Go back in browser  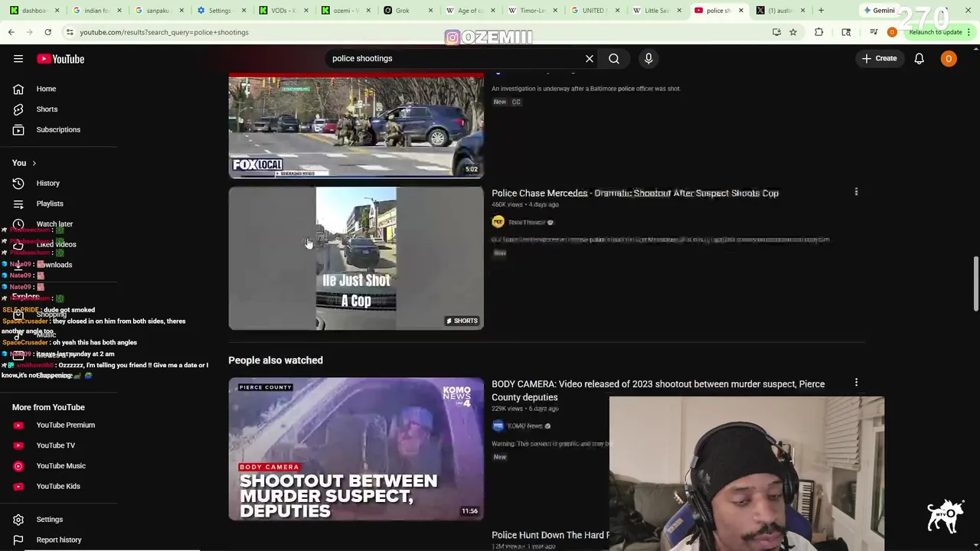[x=11, y=32]
